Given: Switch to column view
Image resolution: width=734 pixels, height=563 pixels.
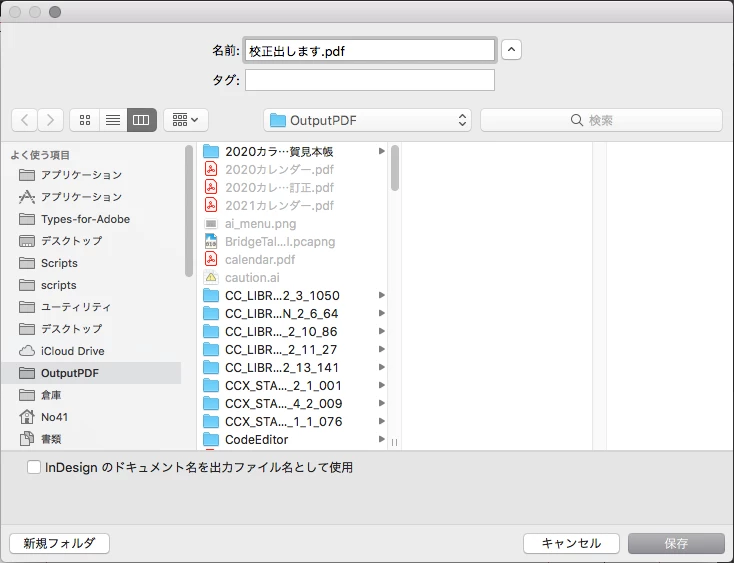Looking at the screenshot, I should pyautogui.click(x=141, y=120).
